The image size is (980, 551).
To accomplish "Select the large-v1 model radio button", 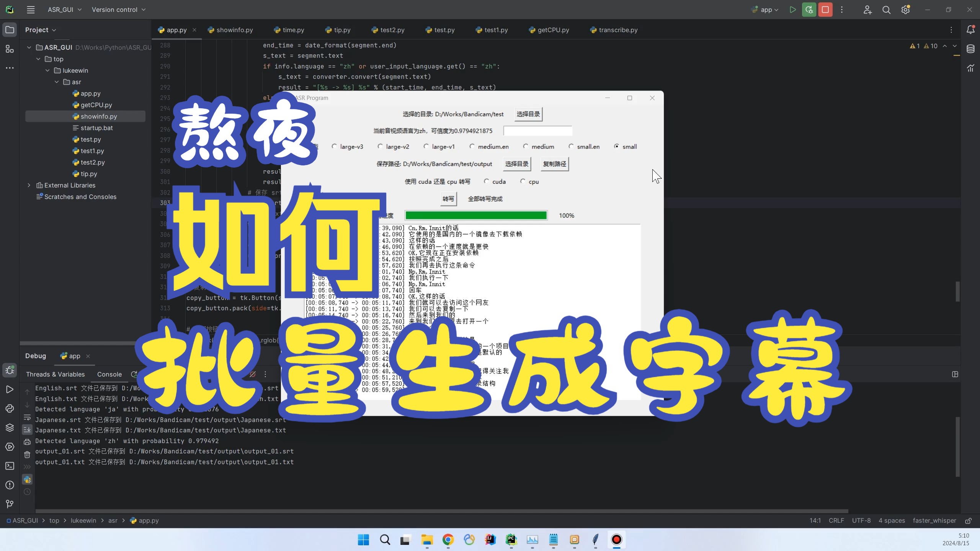I will pos(426,147).
